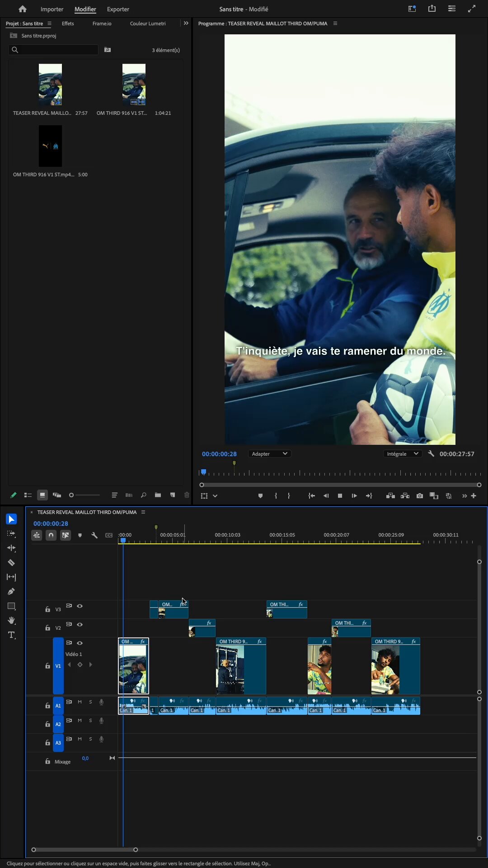Click the Mark In brace icon
The height and width of the screenshot is (868, 488).
click(276, 496)
